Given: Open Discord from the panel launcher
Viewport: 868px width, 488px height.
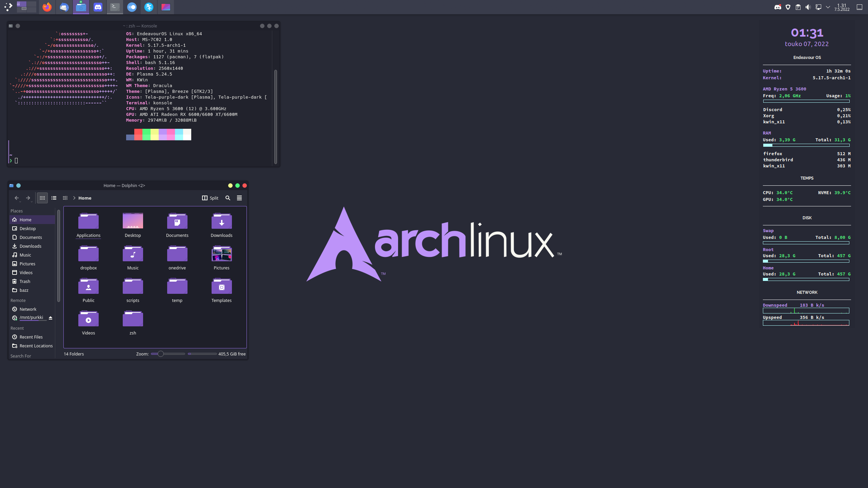Looking at the screenshot, I should [x=98, y=7].
